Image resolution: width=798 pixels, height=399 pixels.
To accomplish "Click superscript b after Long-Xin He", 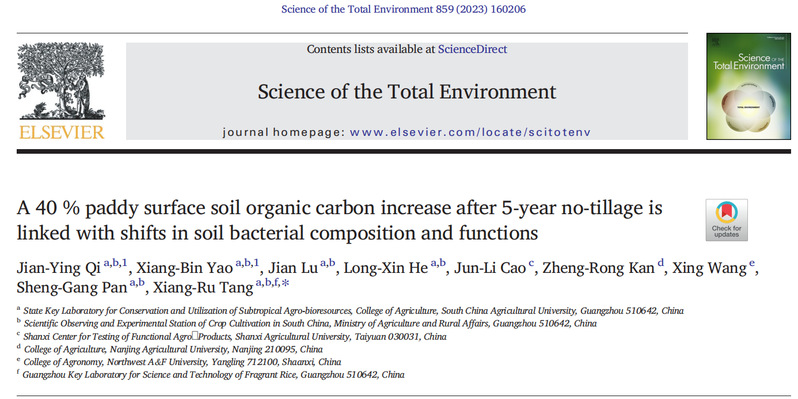I will pos(442,263).
